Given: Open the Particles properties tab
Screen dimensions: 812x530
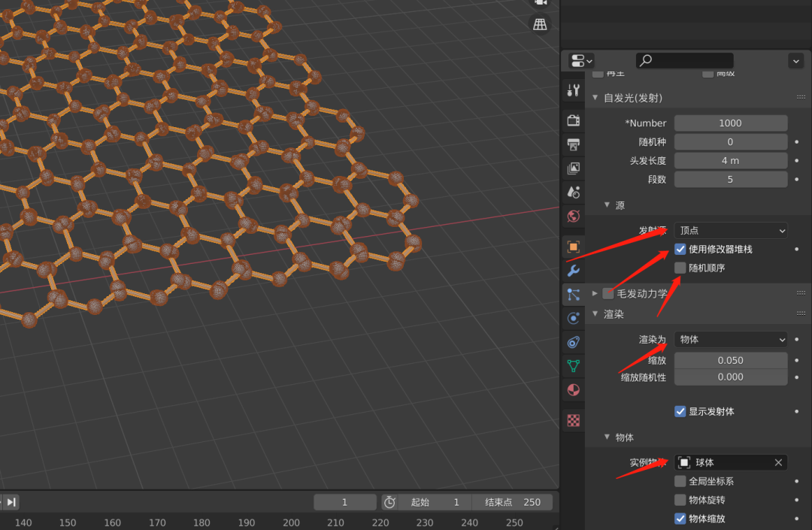Looking at the screenshot, I should pyautogui.click(x=573, y=294).
